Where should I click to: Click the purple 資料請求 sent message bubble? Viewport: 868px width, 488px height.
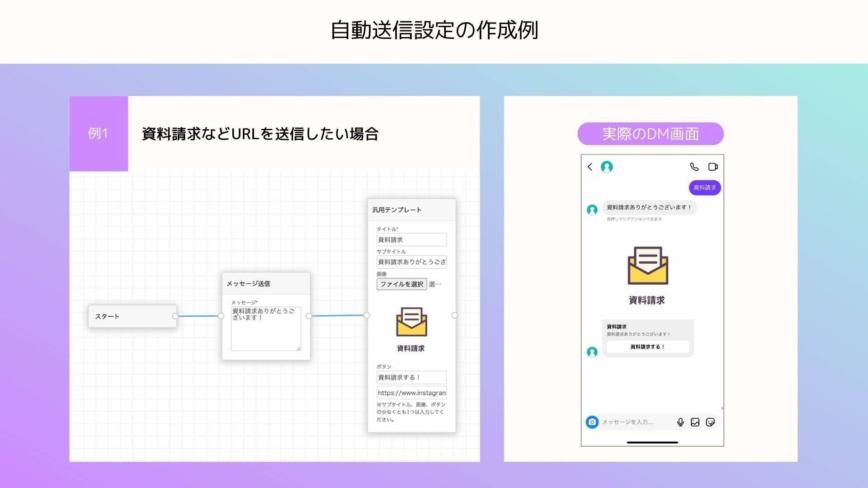pyautogui.click(x=704, y=188)
